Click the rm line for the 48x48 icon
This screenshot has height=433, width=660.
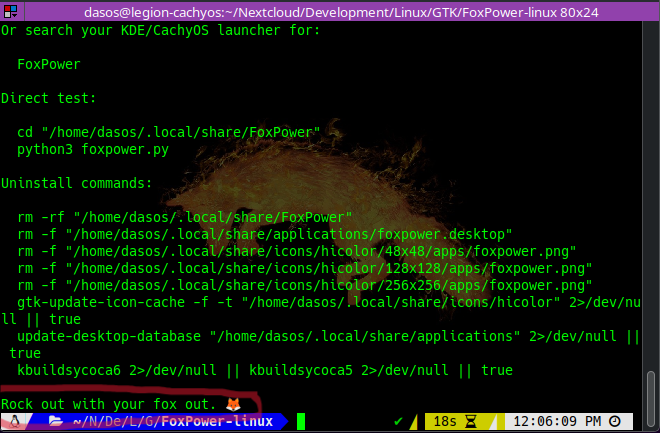pos(296,251)
